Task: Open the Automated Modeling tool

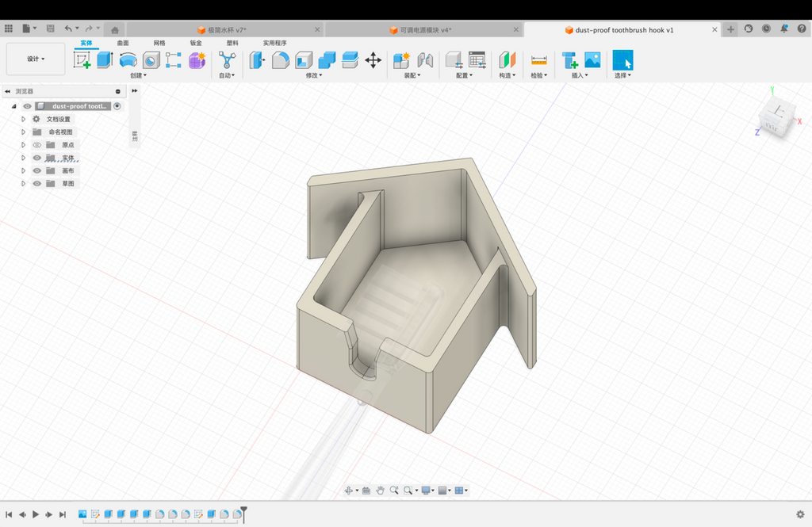Action: coord(227,60)
